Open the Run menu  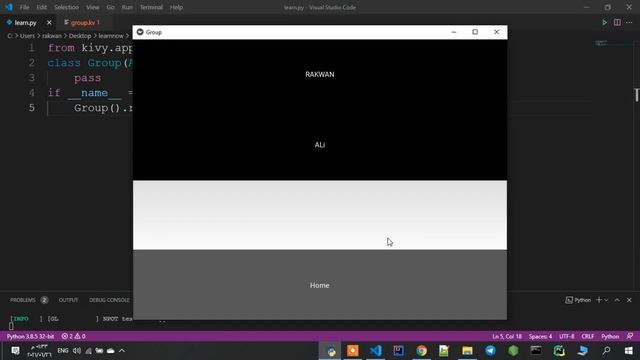tap(127, 7)
